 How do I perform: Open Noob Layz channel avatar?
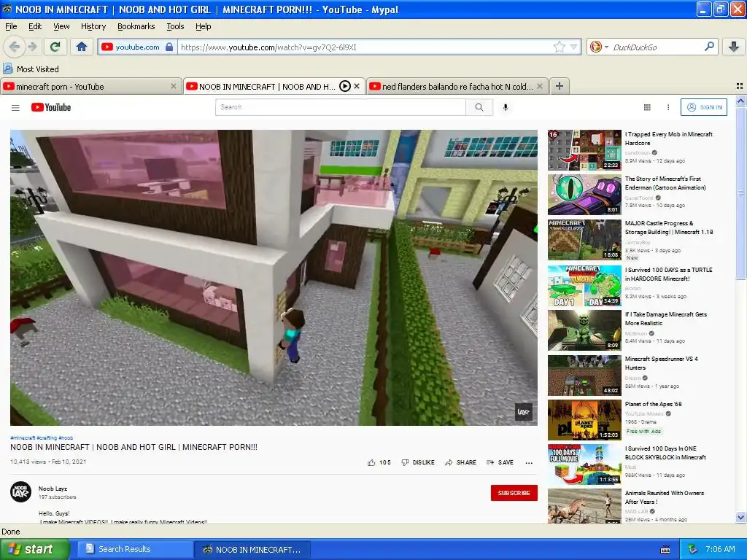coord(20,492)
